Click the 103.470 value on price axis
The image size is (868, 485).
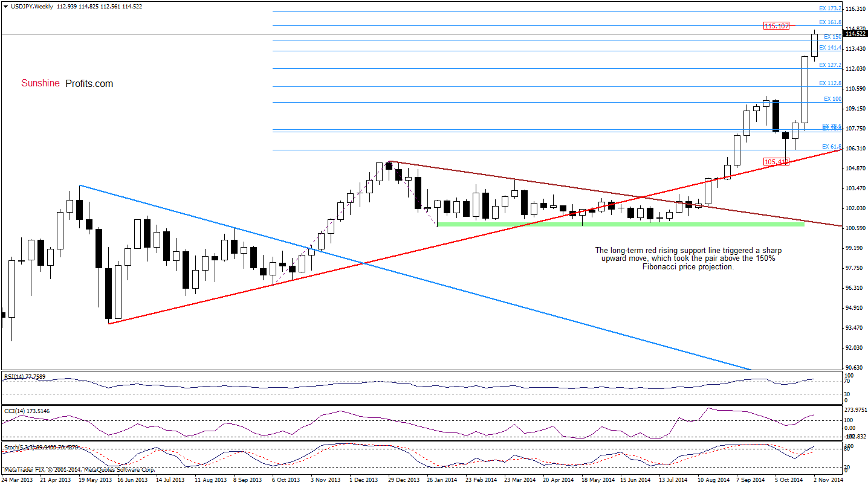click(855, 188)
